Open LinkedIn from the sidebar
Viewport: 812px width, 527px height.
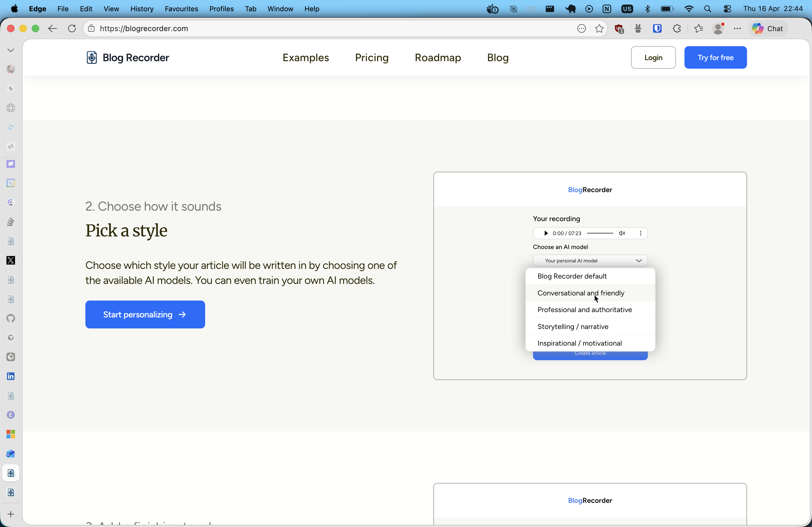click(x=10, y=376)
